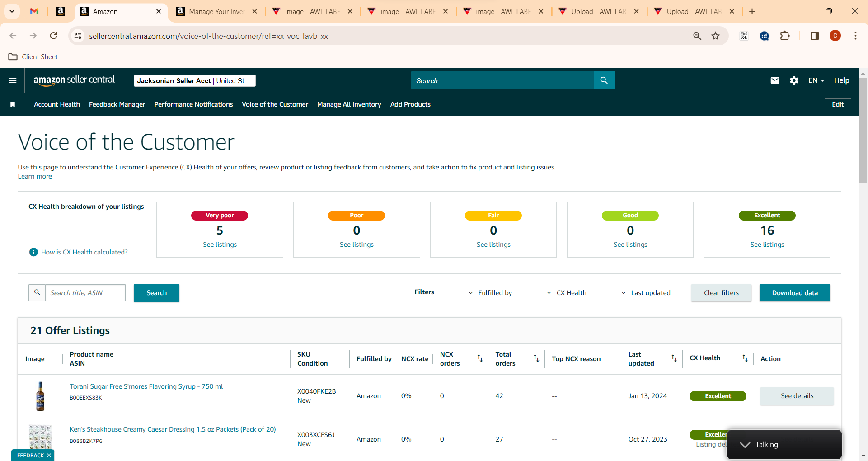Click the magnifier icon in title search box
The height and width of the screenshot is (461, 868).
point(37,293)
